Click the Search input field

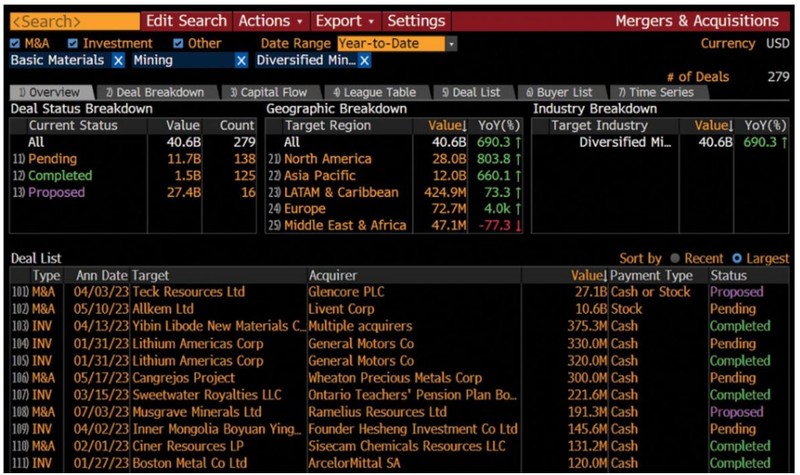pos(74,21)
